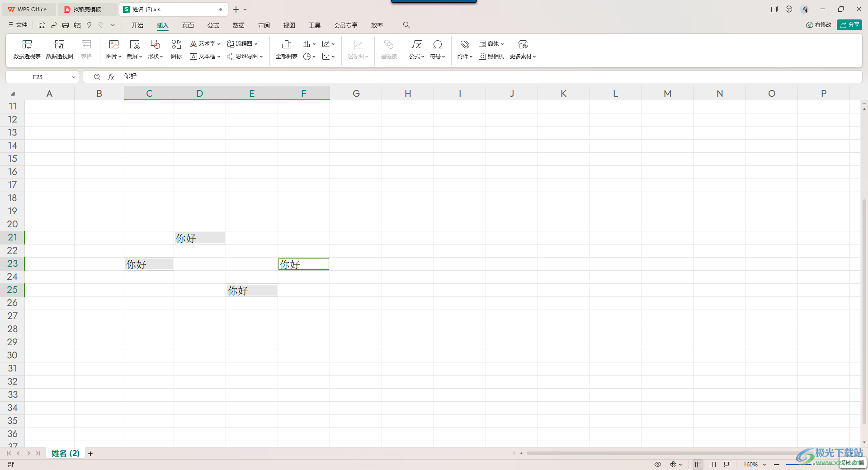
Task: Insert a 公式 equation
Action: tap(416, 50)
